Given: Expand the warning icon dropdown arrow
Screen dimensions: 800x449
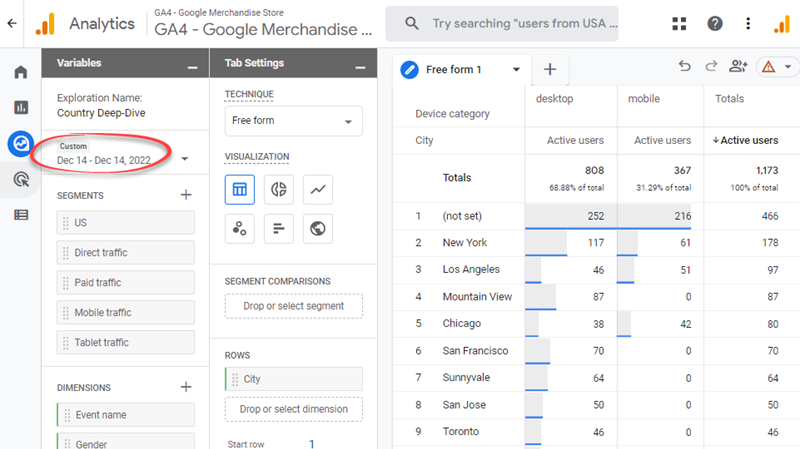Looking at the screenshot, I should [788, 67].
